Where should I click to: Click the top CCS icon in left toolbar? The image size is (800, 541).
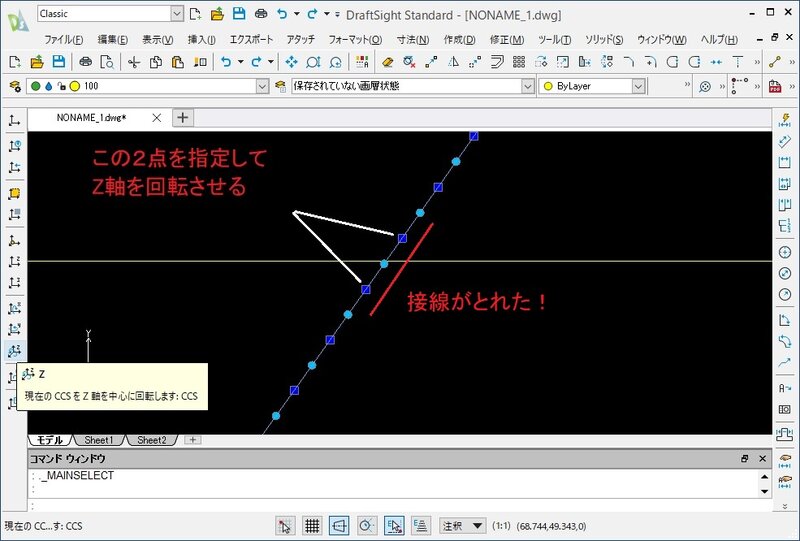tap(14, 120)
